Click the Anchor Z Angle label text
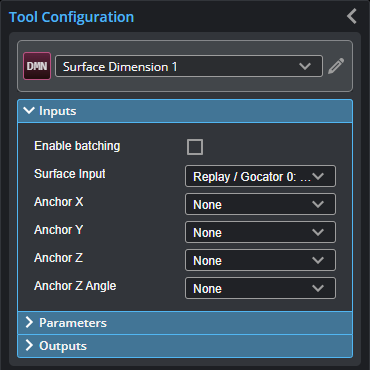 pyautogui.click(x=75, y=286)
